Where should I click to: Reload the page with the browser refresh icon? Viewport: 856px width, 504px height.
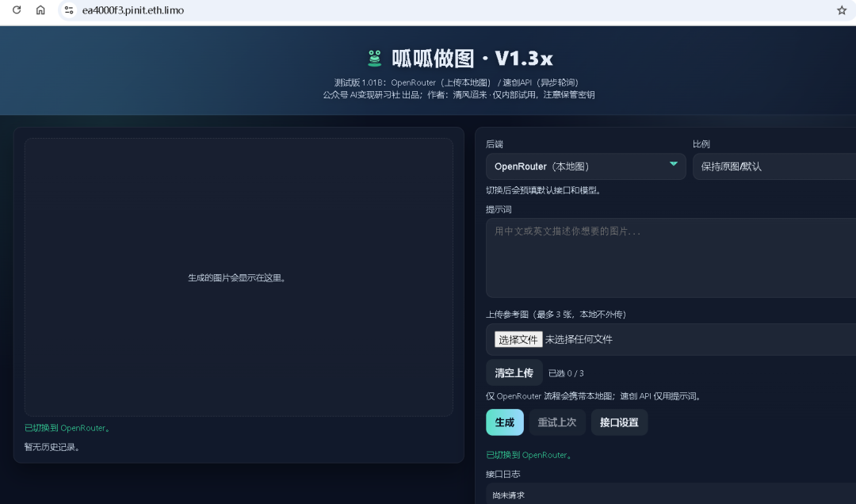point(17,10)
